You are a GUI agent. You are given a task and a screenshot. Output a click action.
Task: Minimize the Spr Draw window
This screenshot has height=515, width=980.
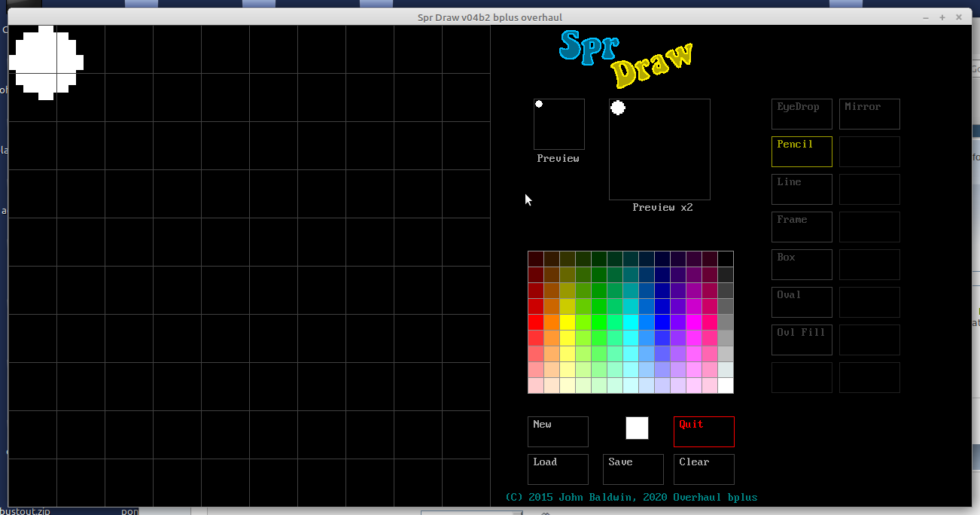click(x=925, y=17)
